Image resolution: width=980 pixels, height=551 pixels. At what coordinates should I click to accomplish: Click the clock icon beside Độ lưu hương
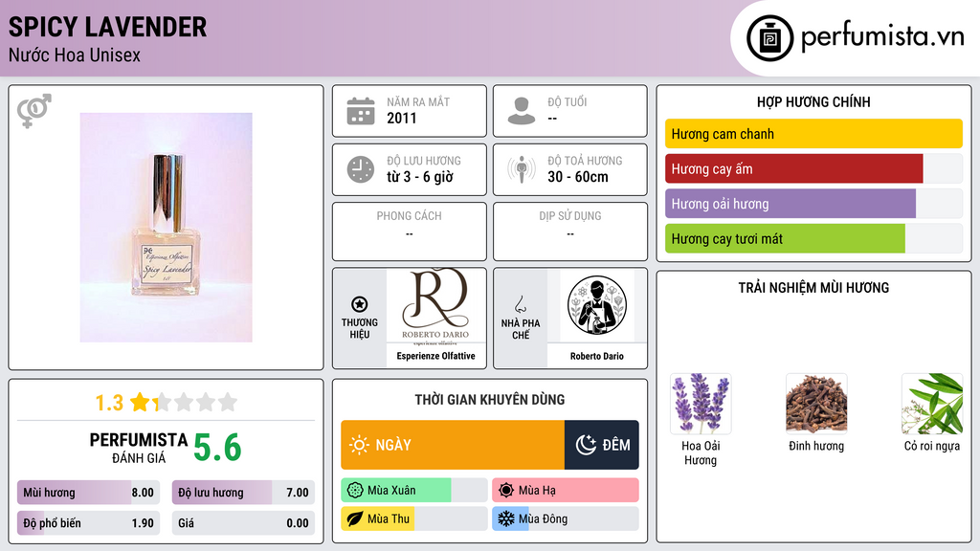(x=361, y=169)
